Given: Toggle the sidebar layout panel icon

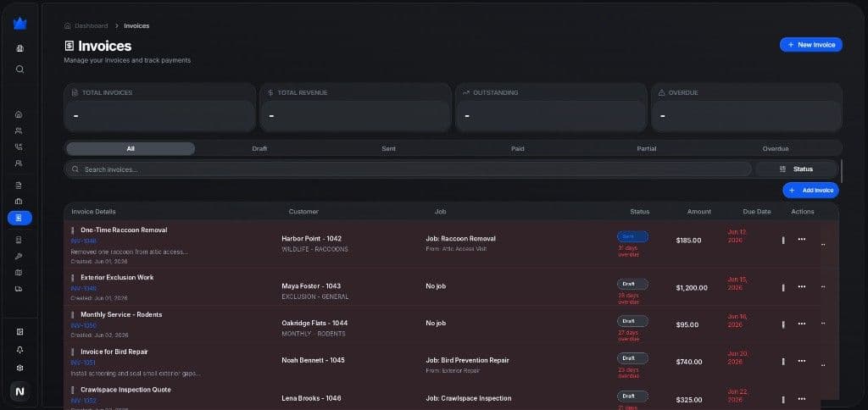Looking at the screenshot, I should [x=20, y=332].
